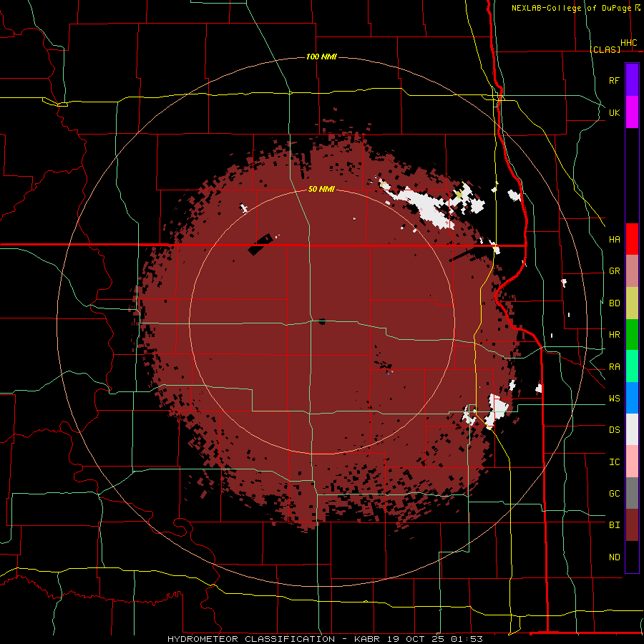Click the 100 NMI range ring label
This screenshot has width=644, height=644.
[321, 57]
